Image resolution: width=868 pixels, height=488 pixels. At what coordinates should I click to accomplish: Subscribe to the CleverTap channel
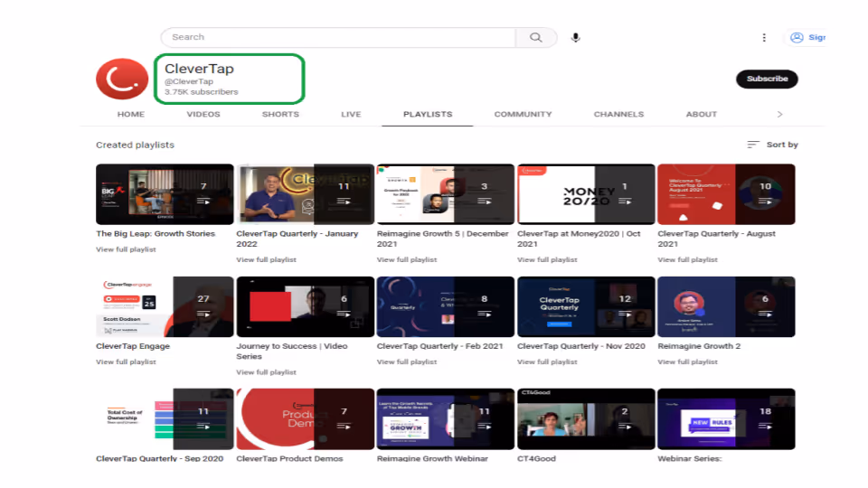pos(767,79)
